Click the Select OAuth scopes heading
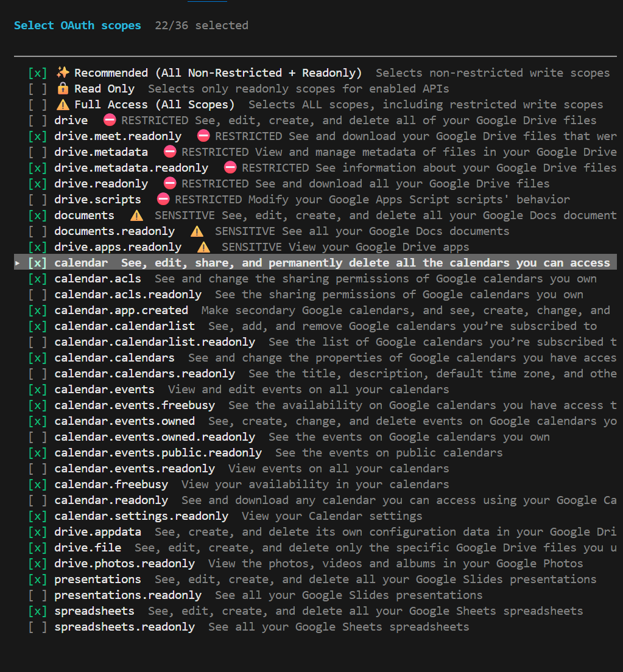The height and width of the screenshot is (672, 623). click(77, 26)
